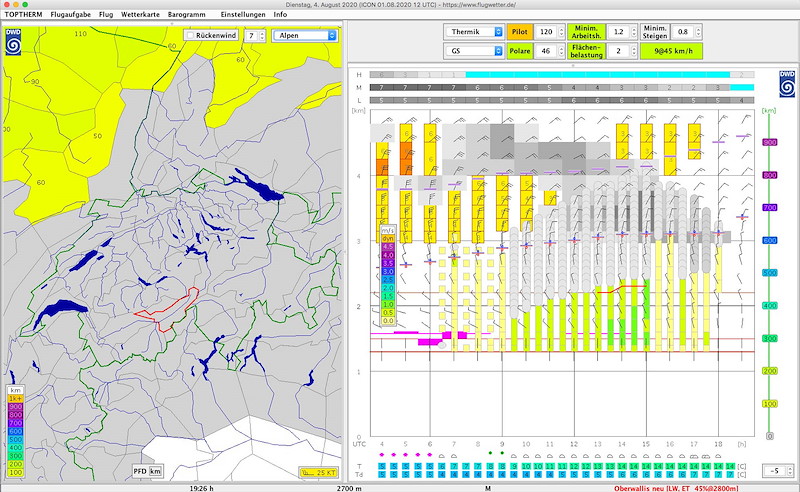Click the status bar altitude 2700 m
Image resolution: width=800 pixels, height=492 pixels.
[349, 488]
